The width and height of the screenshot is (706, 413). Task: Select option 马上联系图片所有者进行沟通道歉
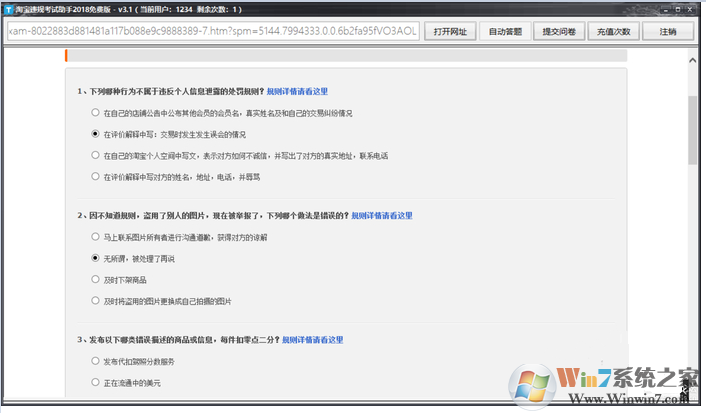tap(95, 237)
